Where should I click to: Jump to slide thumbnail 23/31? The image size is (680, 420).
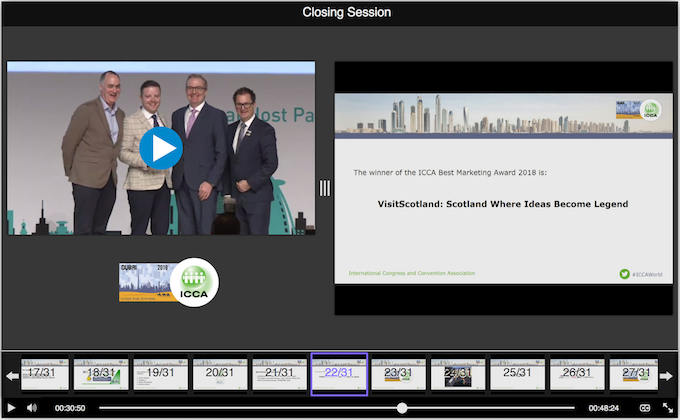coord(399,374)
